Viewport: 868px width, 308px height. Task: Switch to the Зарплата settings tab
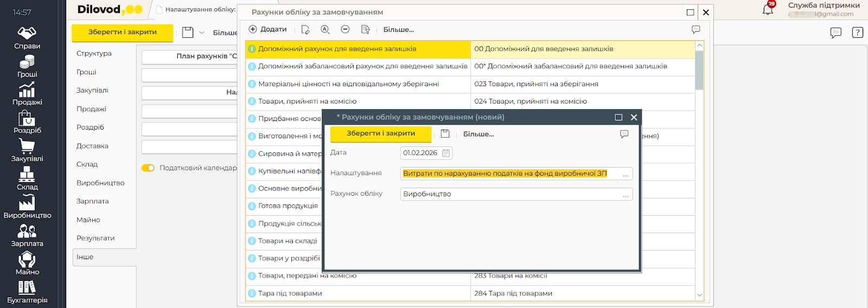[93, 201]
